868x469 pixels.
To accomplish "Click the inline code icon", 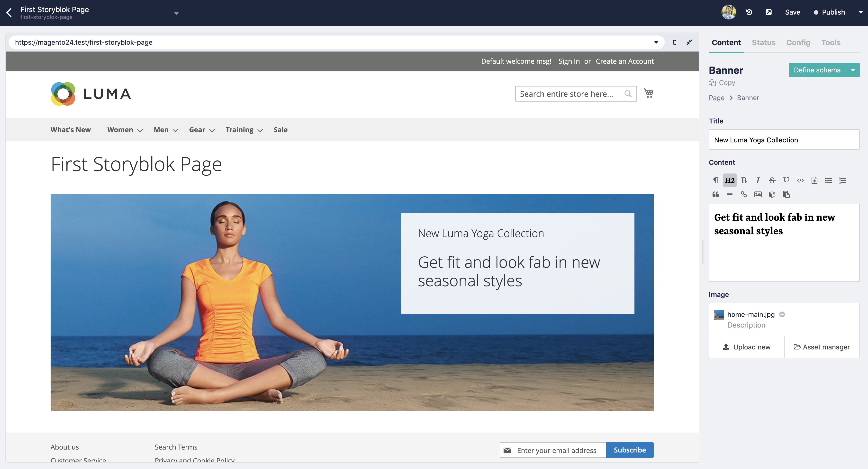I will point(800,180).
